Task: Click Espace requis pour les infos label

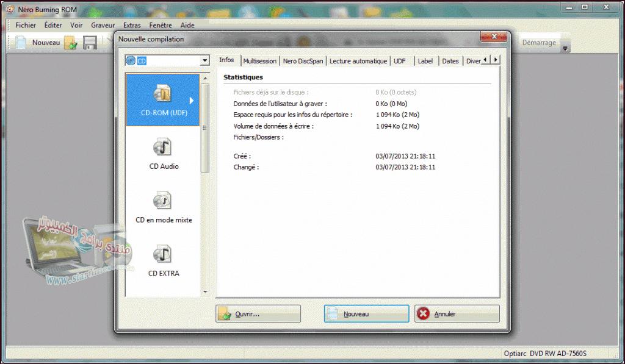Action: (292, 115)
